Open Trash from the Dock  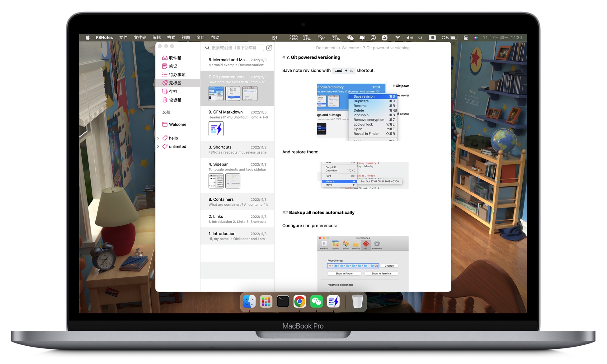[x=357, y=301]
